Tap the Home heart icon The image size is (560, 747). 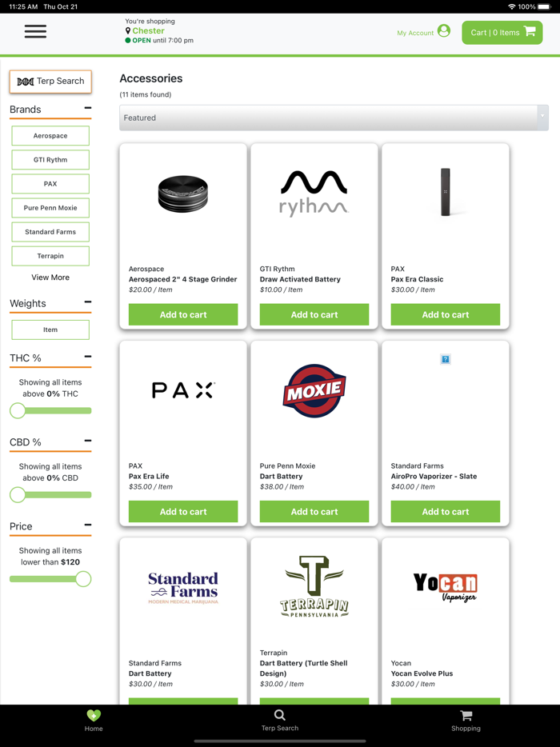pyautogui.click(x=94, y=716)
